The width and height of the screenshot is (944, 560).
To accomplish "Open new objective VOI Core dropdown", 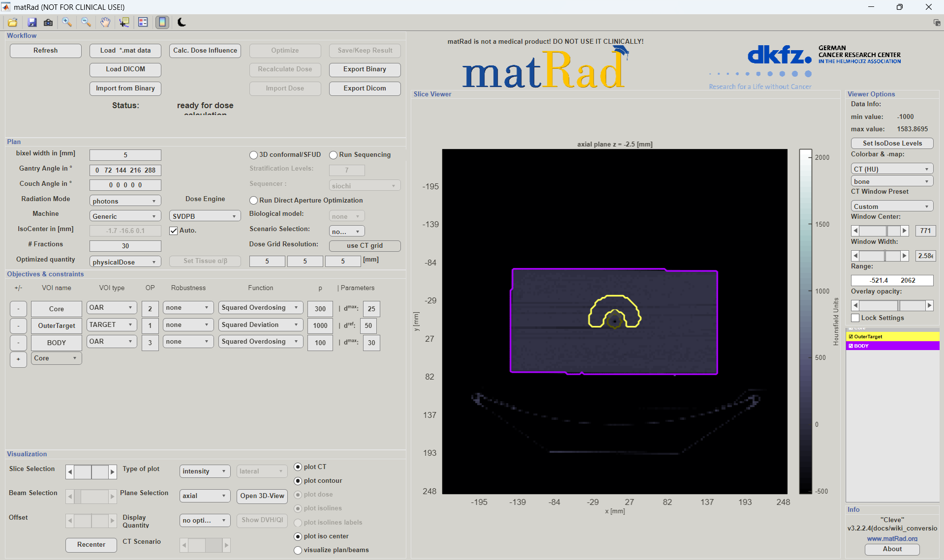I will 56,358.
